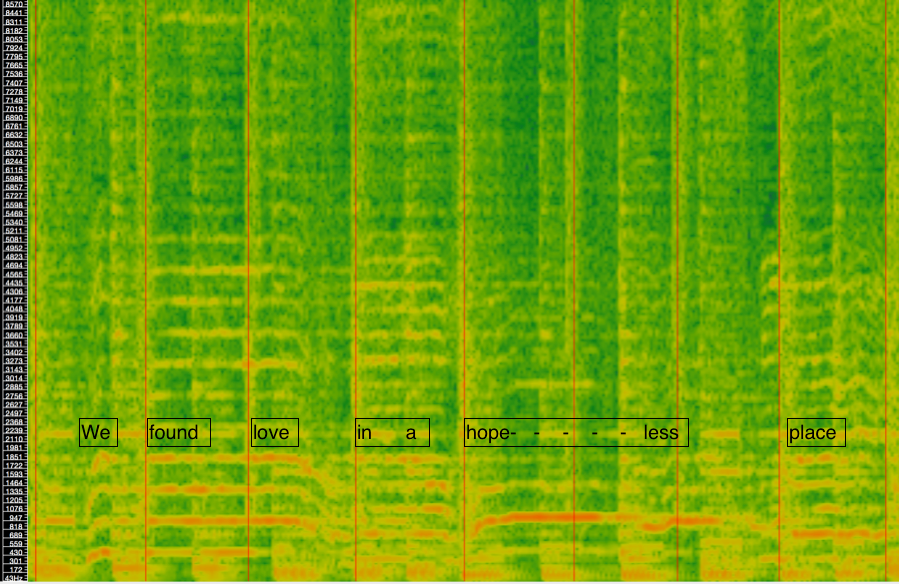Select the 5340 frequency axis label
Viewport: 900px width, 585px height.
(14, 222)
